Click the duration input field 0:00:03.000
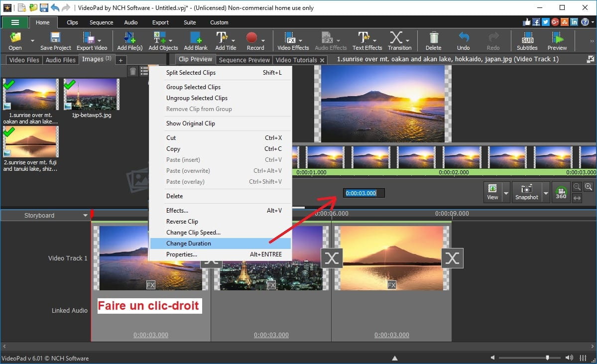Viewport: 597px width, 364px height. tap(363, 193)
